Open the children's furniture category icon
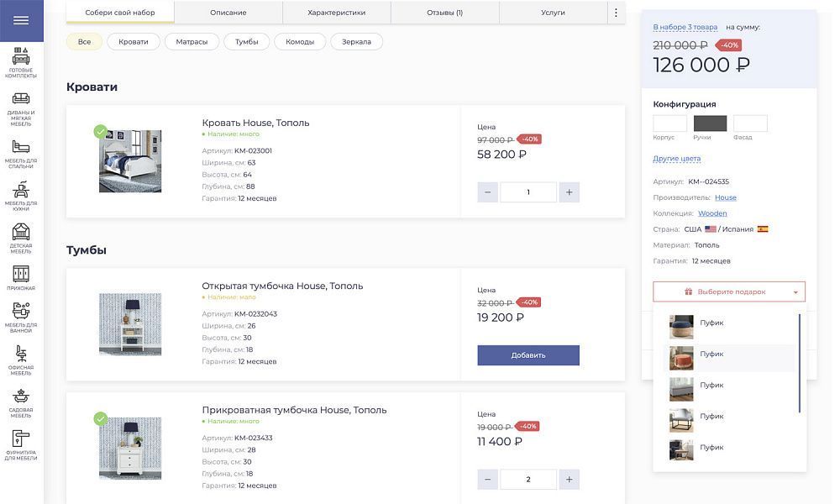 [x=21, y=232]
